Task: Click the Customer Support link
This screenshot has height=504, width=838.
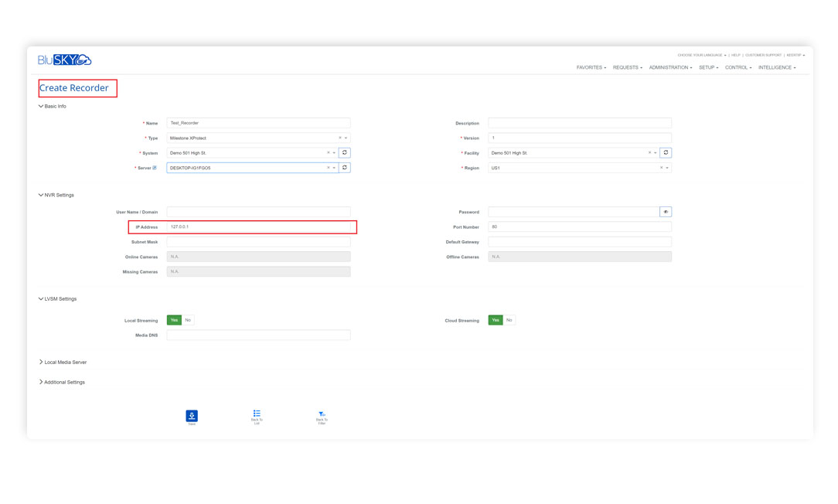Action: click(763, 56)
